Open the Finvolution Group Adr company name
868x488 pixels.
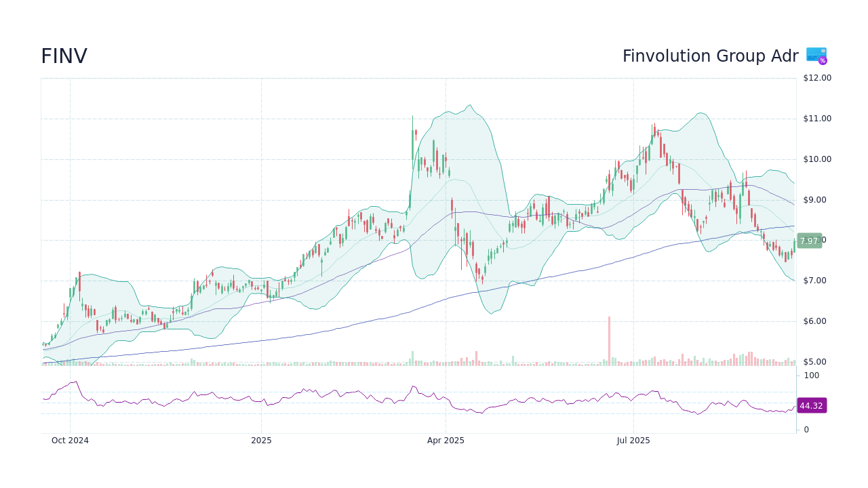point(709,56)
